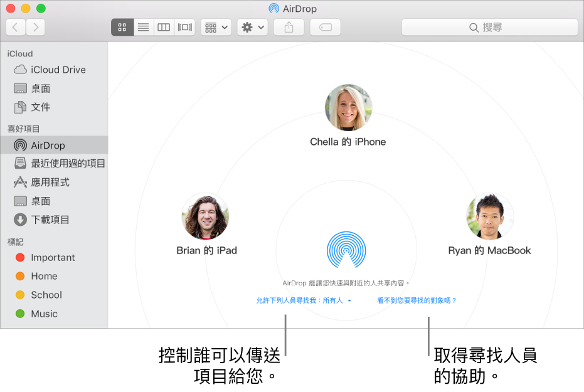
Task: Open 應用程式 in the sidebar
Action: [x=54, y=183]
